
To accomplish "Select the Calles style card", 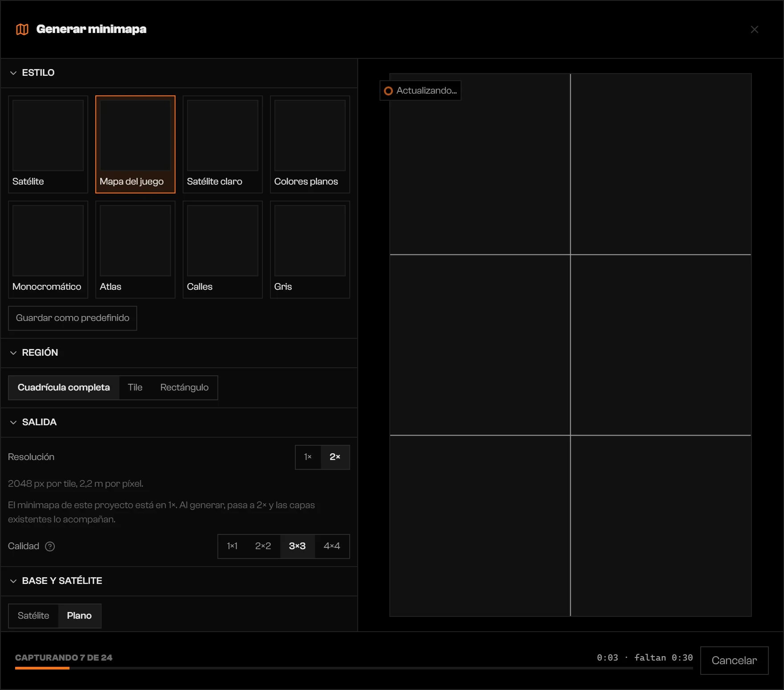I will pyautogui.click(x=223, y=250).
